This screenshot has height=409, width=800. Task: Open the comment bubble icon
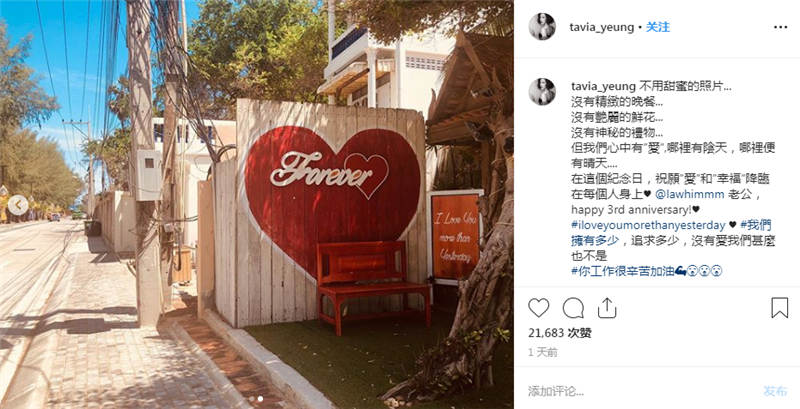click(x=573, y=308)
